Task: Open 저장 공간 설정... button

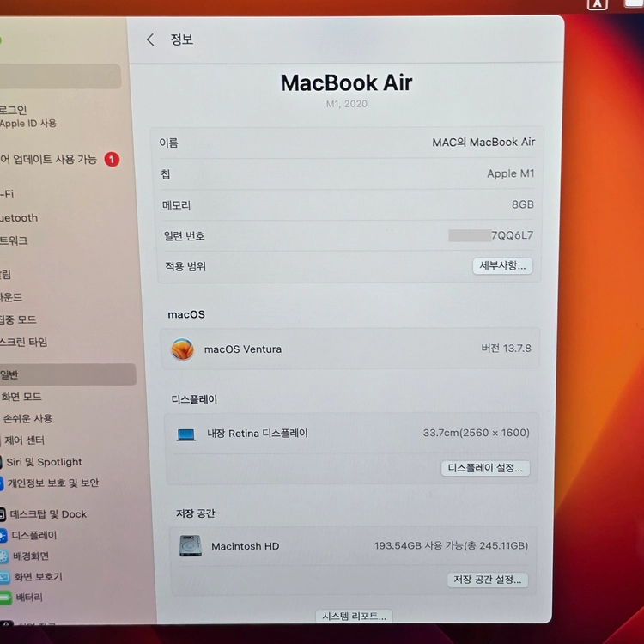Action: (x=487, y=580)
